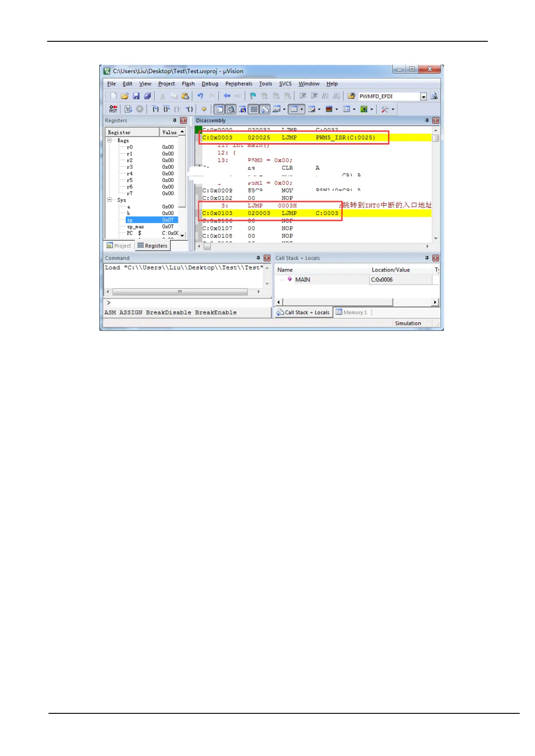
Task: Click the Undo icon
Action: [x=200, y=96]
